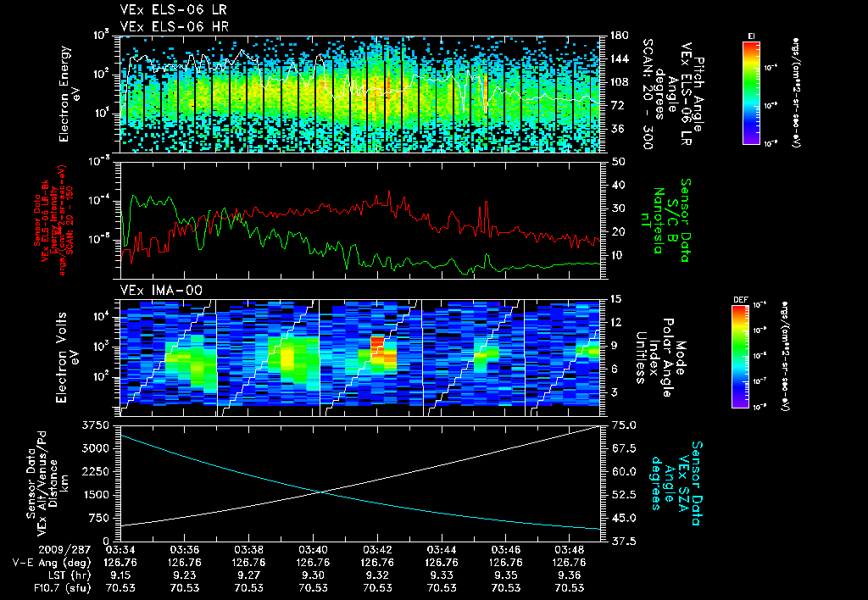Click the 37.5 SZA tick label
The width and height of the screenshot is (868, 600).
pos(623,541)
